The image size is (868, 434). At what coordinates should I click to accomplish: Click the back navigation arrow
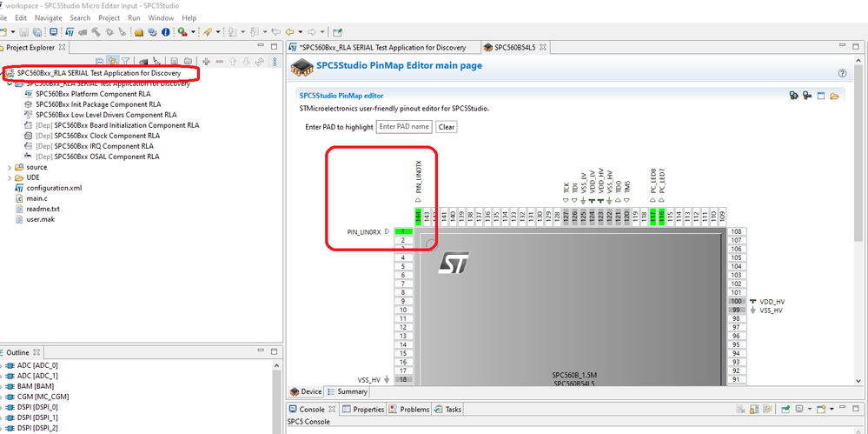pos(289,32)
